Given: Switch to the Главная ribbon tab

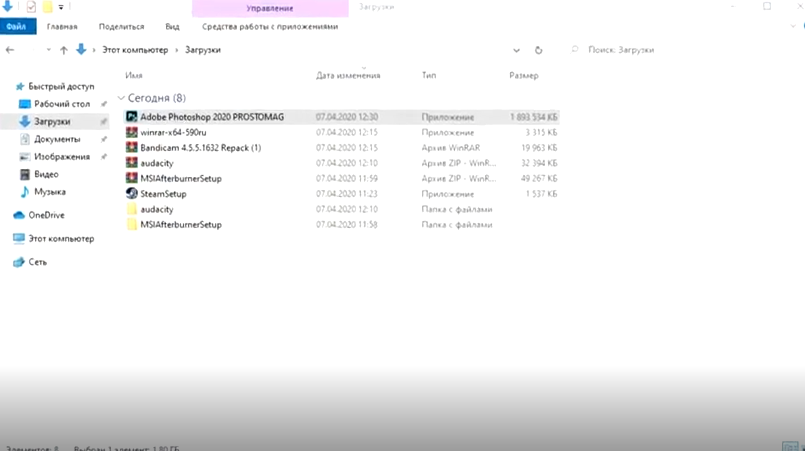Looking at the screenshot, I should 62,27.
